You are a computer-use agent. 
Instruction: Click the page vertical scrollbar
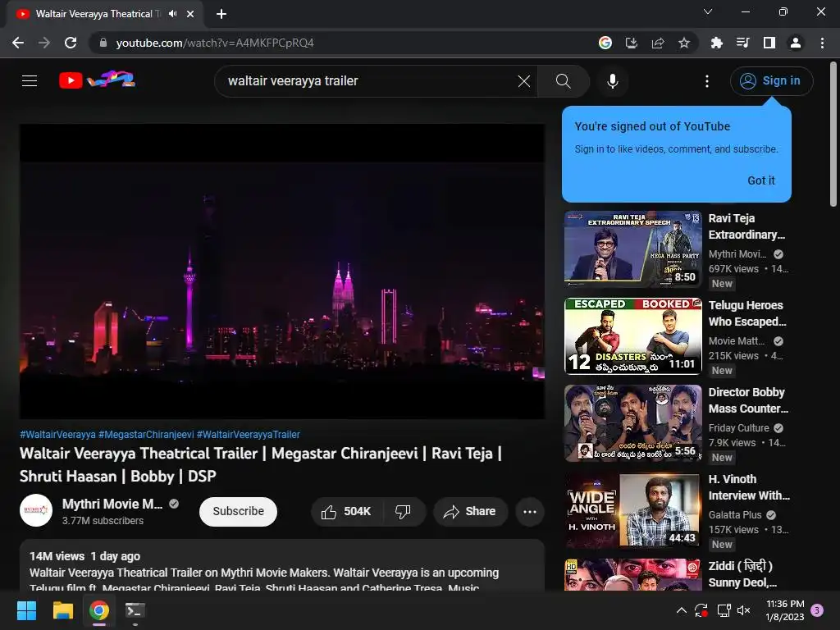coord(833,134)
